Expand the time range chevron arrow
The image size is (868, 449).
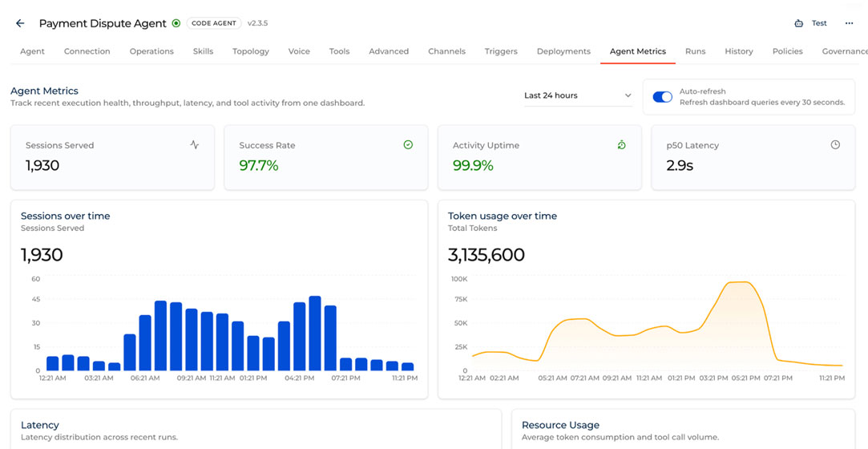pos(628,95)
